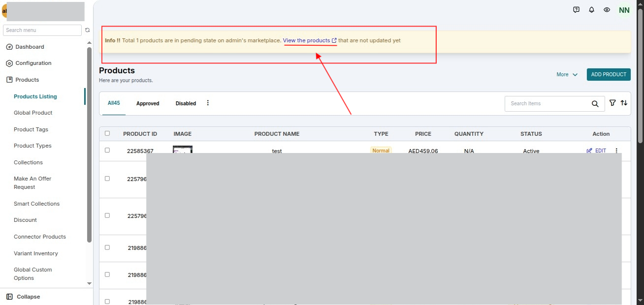The image size is (644, 305).
Task: Click the filter funnel icon
Action: coord(612,103)
